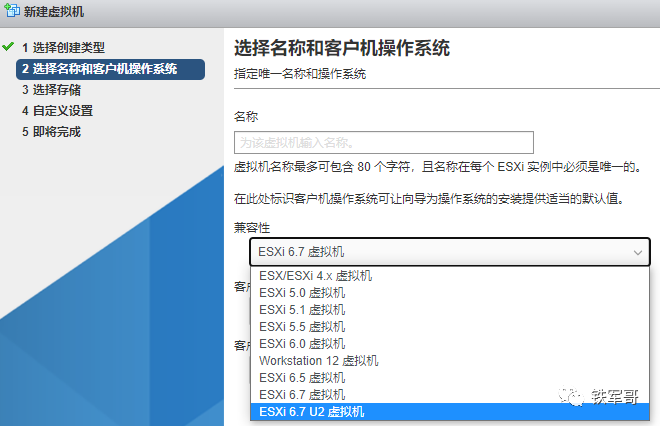The height and width of the screenshot is (426, 660).
Task: Click the 名称 label above the input
Action: pos(246,117)
